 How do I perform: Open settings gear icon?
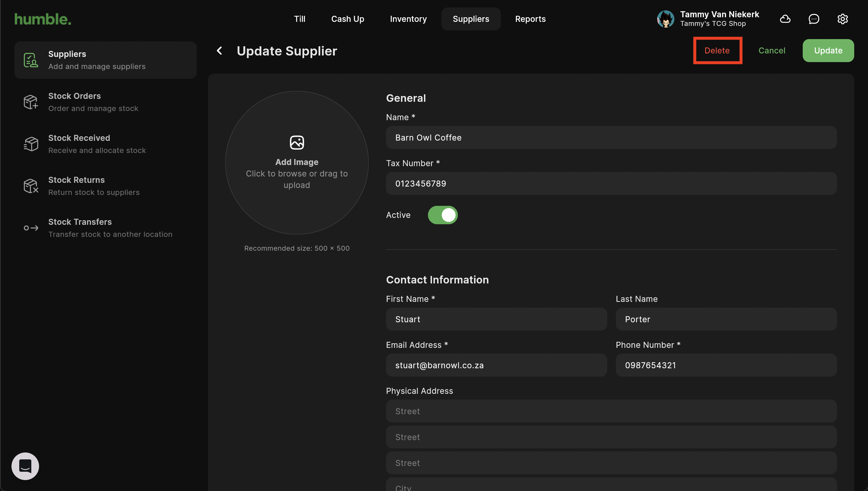pyautogui.click(x=842, y=19)
